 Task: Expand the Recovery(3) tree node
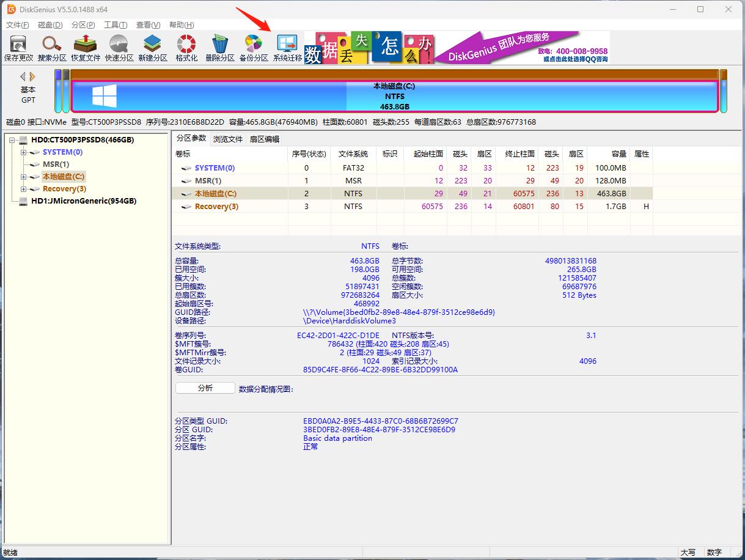[23, 189]
